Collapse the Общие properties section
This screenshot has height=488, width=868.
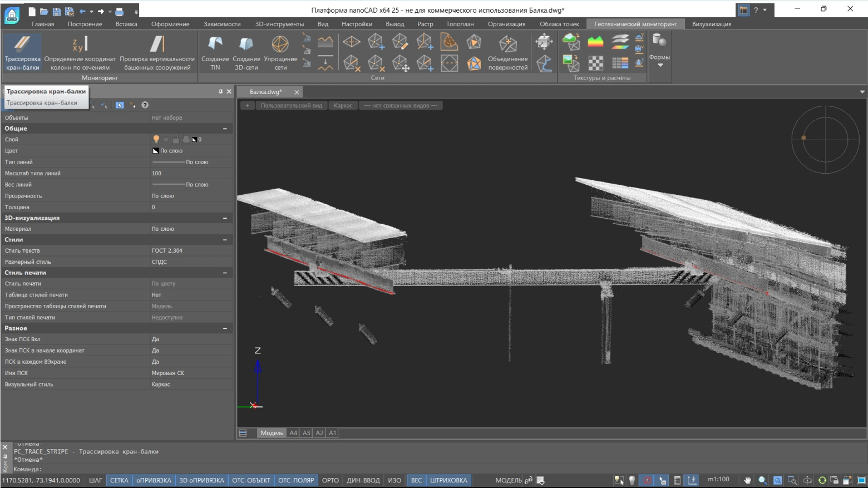tap(225, 129)
